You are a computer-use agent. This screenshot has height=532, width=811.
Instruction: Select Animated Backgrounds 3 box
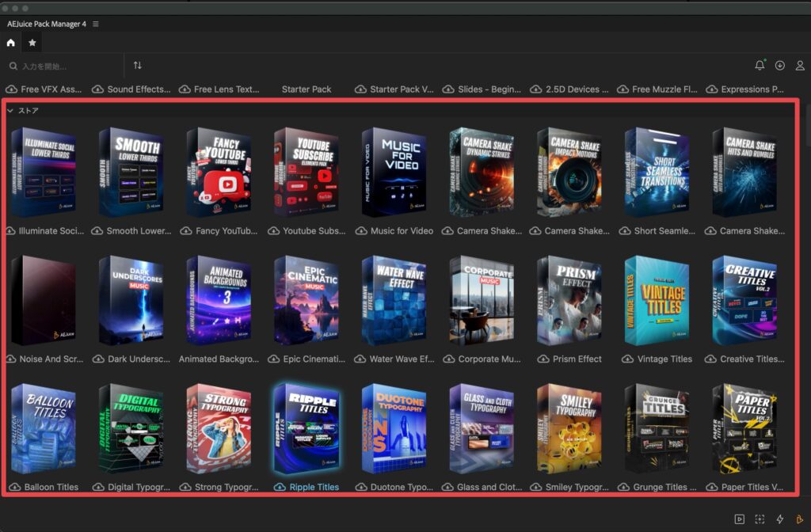(219, 300)
